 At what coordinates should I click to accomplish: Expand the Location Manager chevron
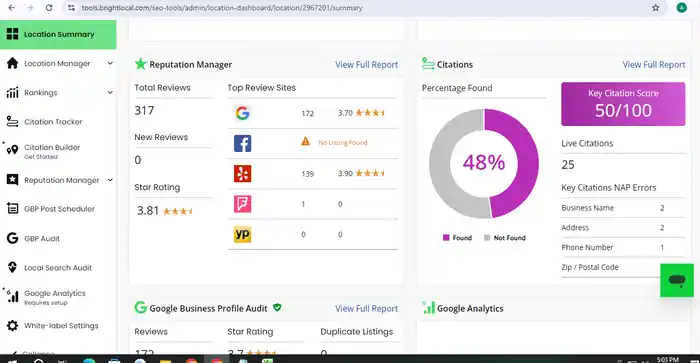[x=110, y=63]
